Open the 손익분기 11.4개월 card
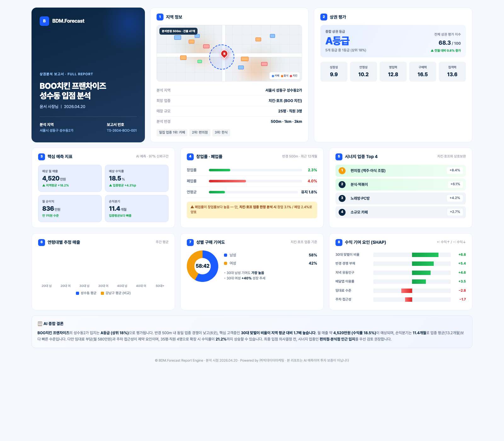 click(137, 209)
